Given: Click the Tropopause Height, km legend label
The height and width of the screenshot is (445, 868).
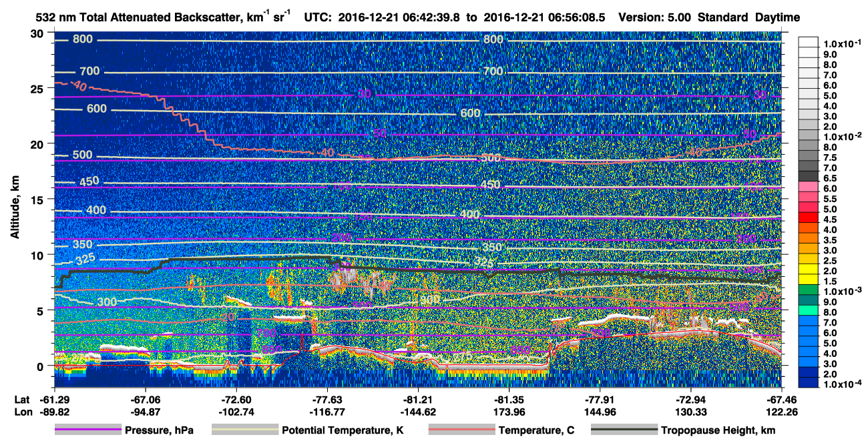Looking at the screenshot, I should (x=718, y=430).
